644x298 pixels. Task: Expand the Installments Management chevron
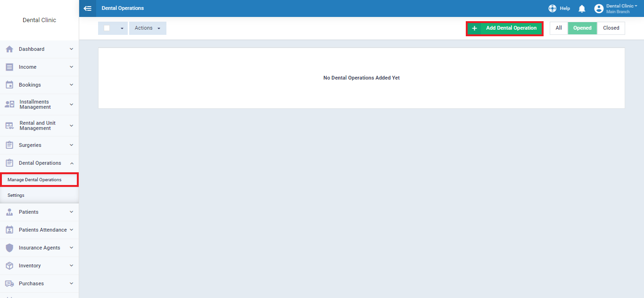coord(72,105)
